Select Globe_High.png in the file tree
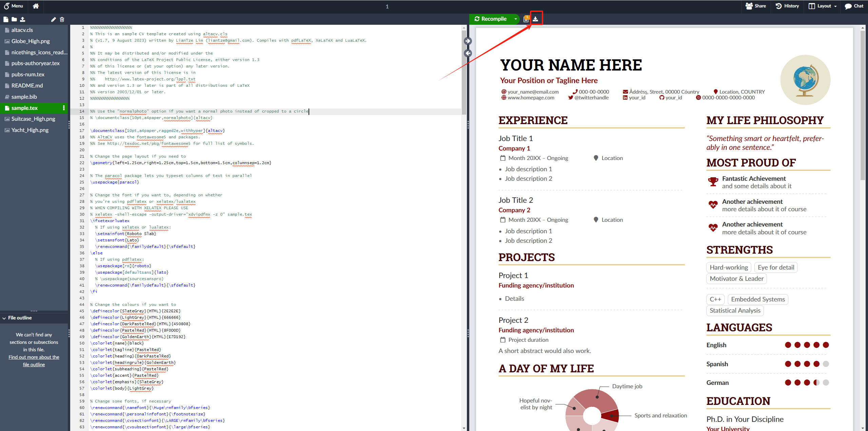The width and height of the screenshot is (868, 431). (x=31, y=41)
